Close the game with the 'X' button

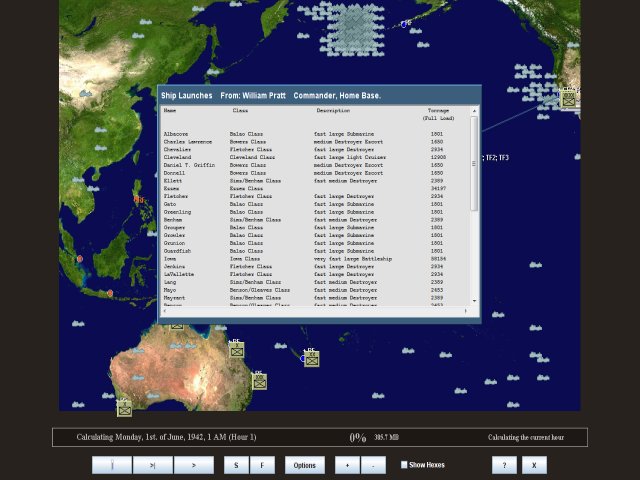534,465
